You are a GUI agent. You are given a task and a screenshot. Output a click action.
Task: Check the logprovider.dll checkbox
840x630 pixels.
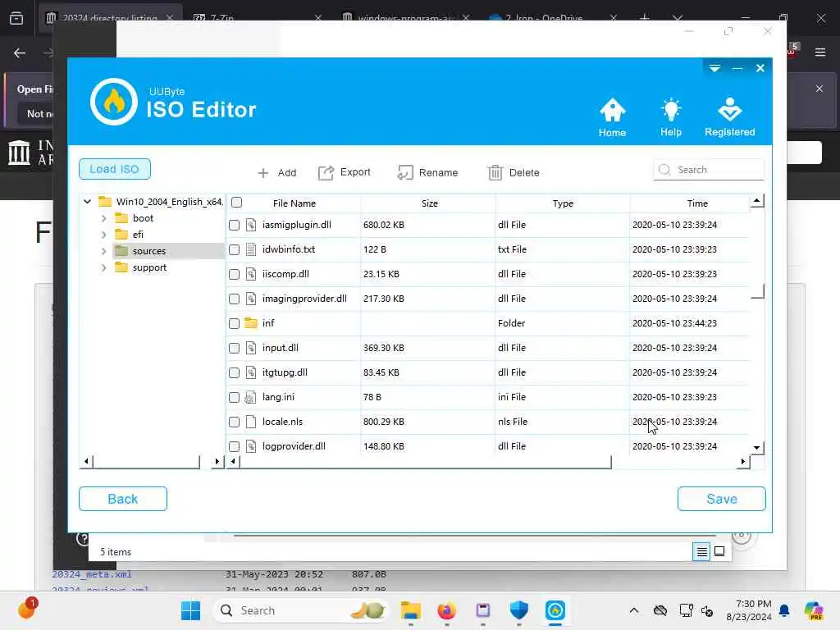pyautogui.click(x=234, y=446)
